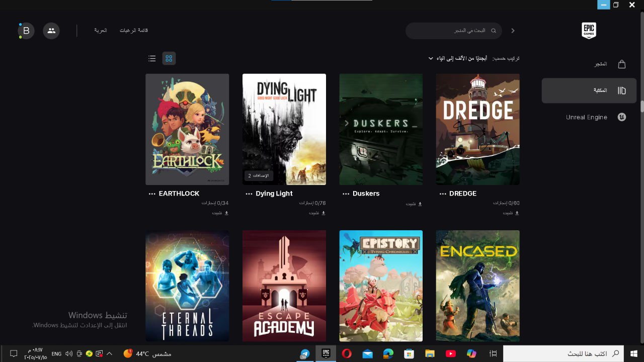
Task: Click the DREDGE title text
Action: point(463,194)
